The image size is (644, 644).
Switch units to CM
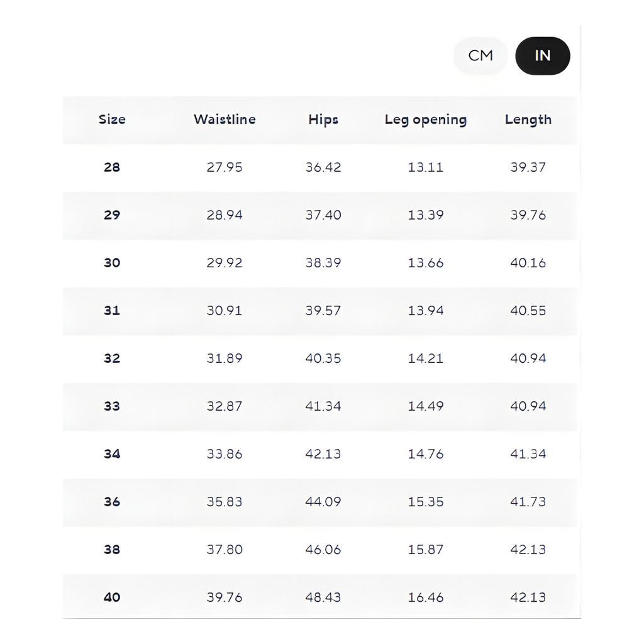(480, 56)
